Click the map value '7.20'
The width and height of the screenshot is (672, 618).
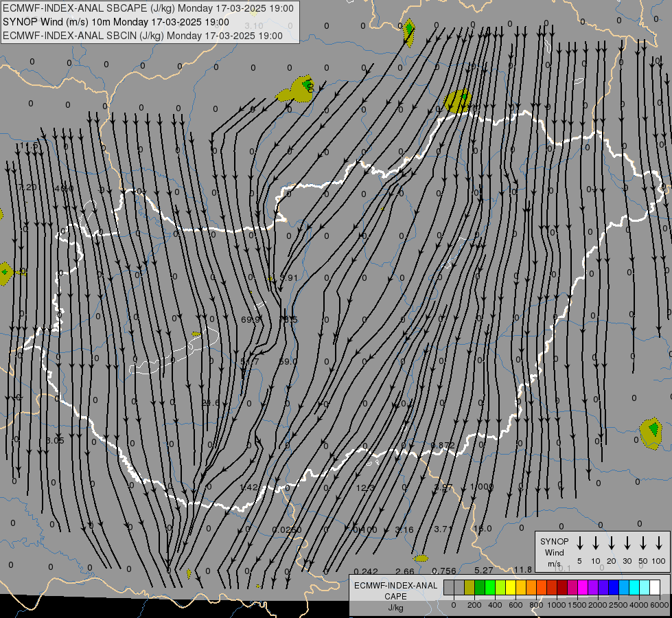pos(27,187)
